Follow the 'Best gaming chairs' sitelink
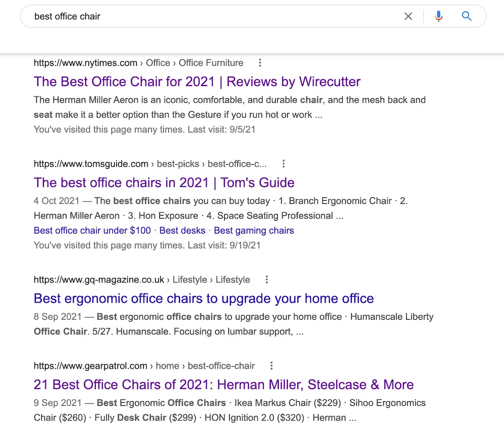 (254, 231)
